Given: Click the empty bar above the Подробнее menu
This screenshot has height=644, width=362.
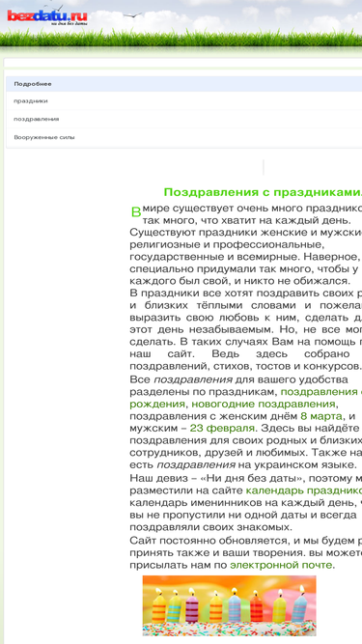Looking at the screenshot, I should 182,63.
